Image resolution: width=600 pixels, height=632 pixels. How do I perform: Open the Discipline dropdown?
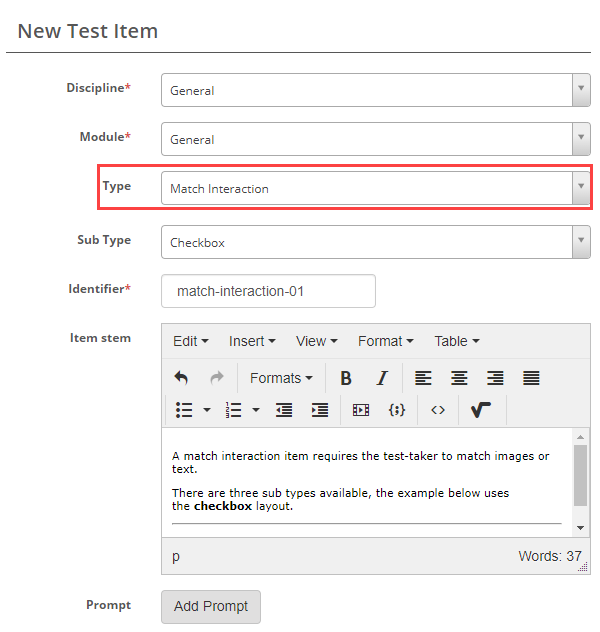pos(375,90)
